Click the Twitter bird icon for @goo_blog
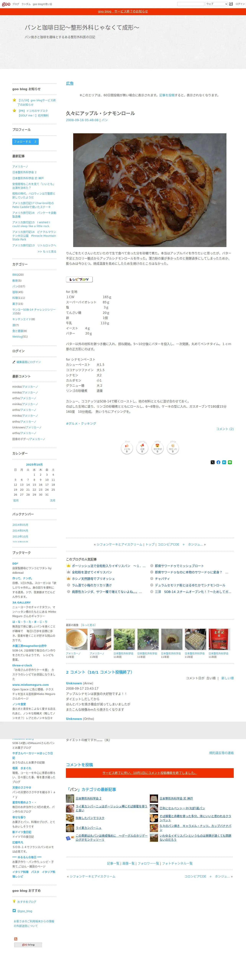 click(x=14, y=911)
